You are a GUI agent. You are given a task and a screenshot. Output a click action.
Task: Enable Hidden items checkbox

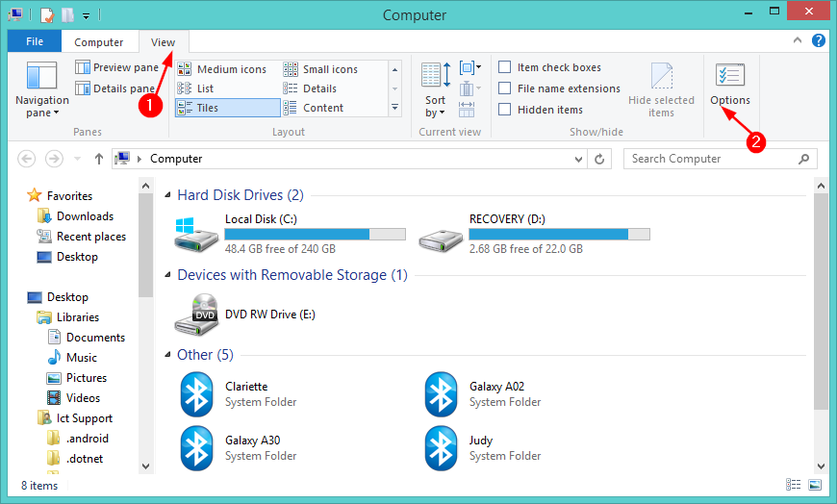pos(504,109)
